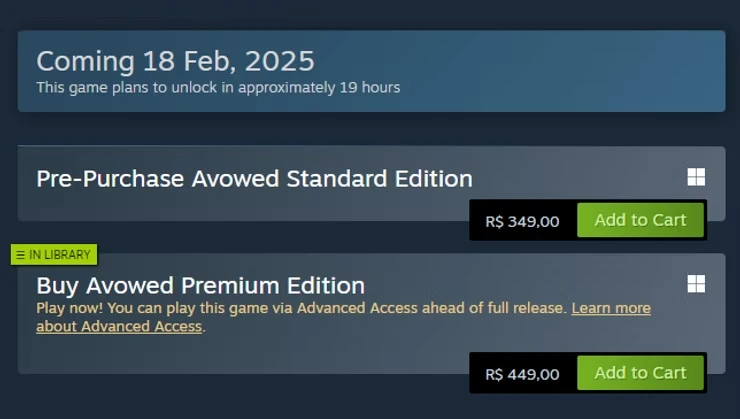Click the 'Coming 18 Feb, 2025' heading
740x419 pixels.
[x=176, y=61]
